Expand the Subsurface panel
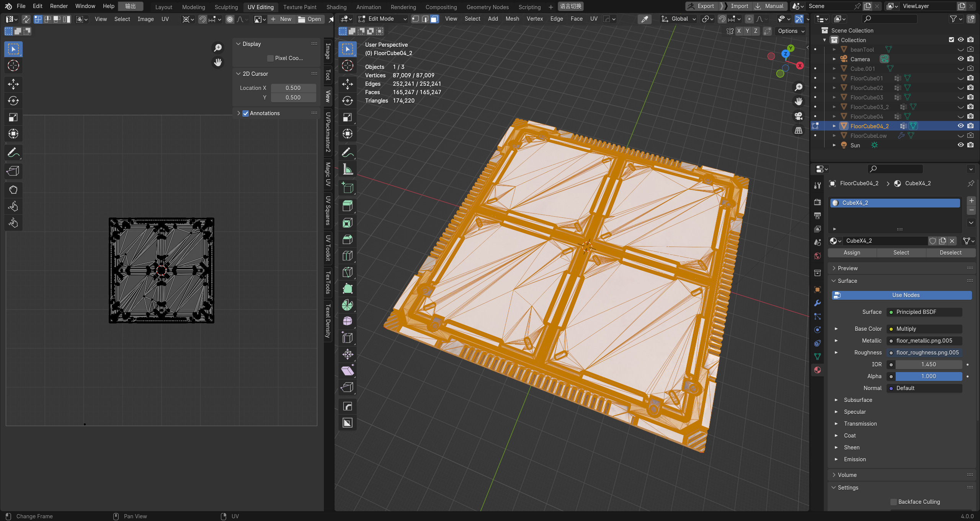980x521 pixels. [836, 400]
